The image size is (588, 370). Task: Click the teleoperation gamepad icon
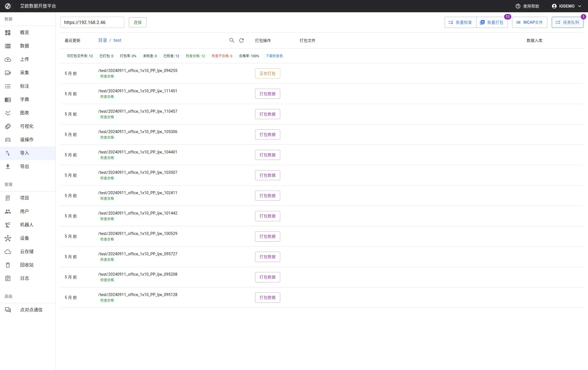pos(8,140)
